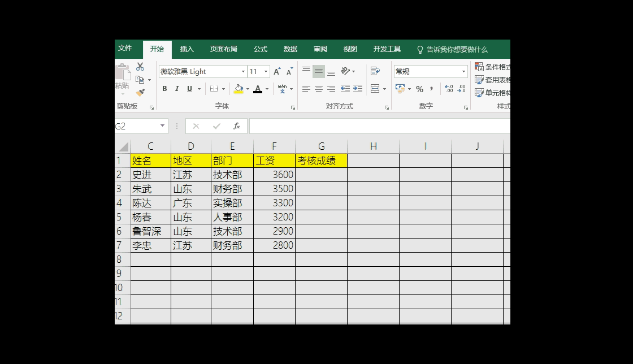Apply the black font color A

(258, 89)
